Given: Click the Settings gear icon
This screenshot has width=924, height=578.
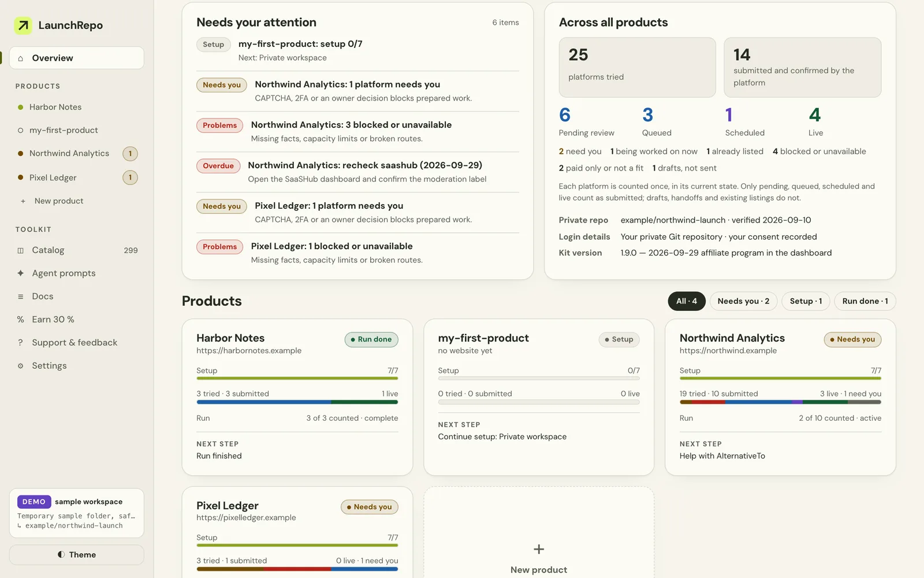Looking at the screenshot, I should click(x=21, y=366).
